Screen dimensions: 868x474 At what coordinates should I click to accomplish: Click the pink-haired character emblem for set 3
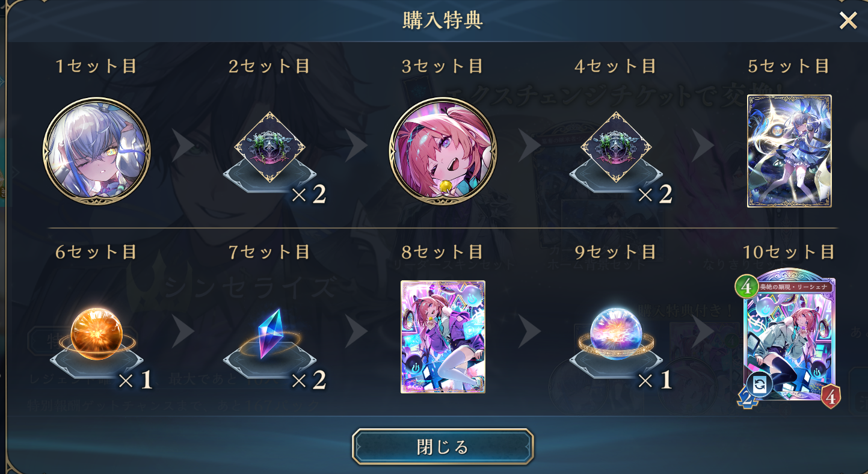(x=443, y=151)
